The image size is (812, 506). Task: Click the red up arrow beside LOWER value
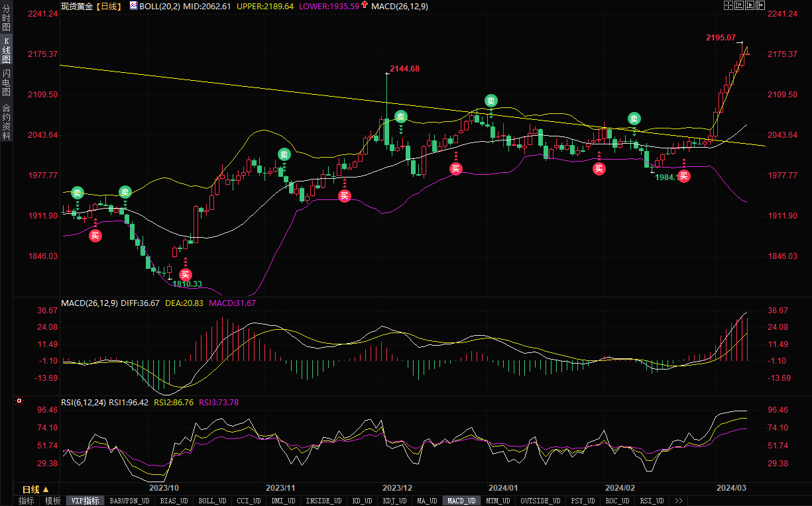click(x=365, y=5)
